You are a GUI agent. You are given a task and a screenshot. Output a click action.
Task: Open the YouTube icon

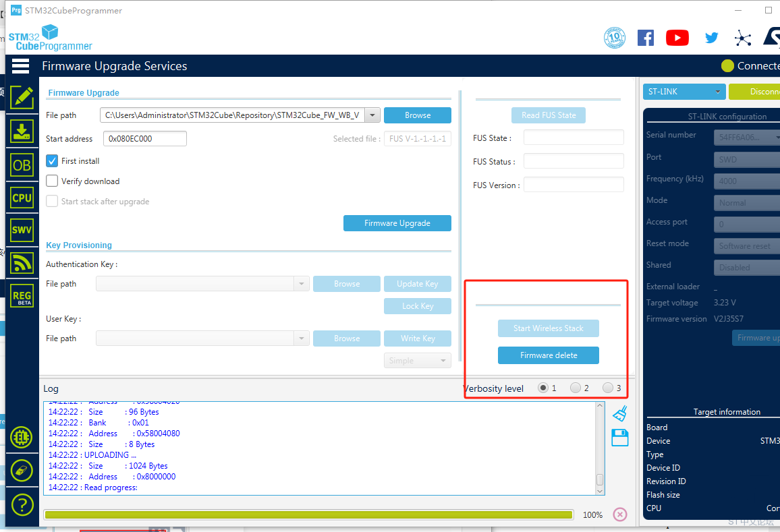(677, 38)
